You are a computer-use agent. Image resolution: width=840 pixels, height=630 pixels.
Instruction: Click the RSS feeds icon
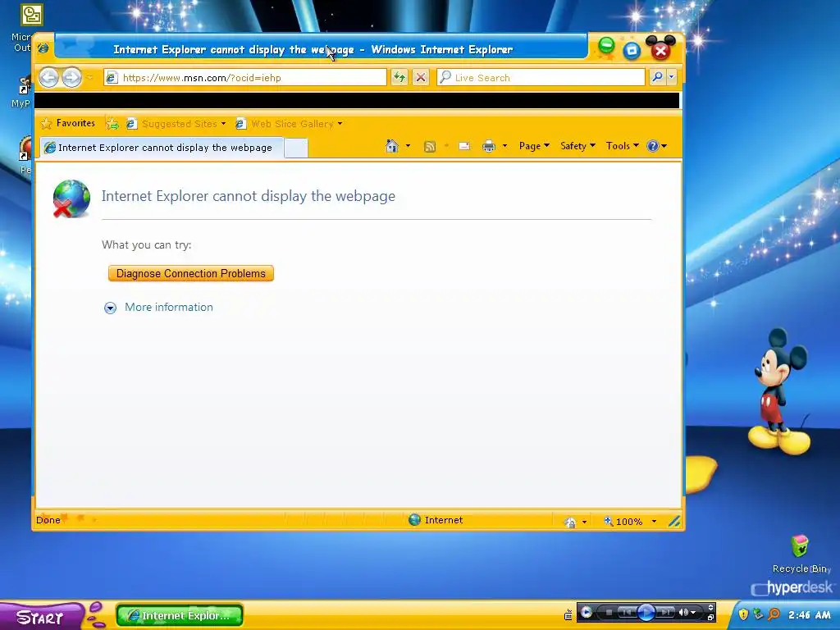[430, 146]
